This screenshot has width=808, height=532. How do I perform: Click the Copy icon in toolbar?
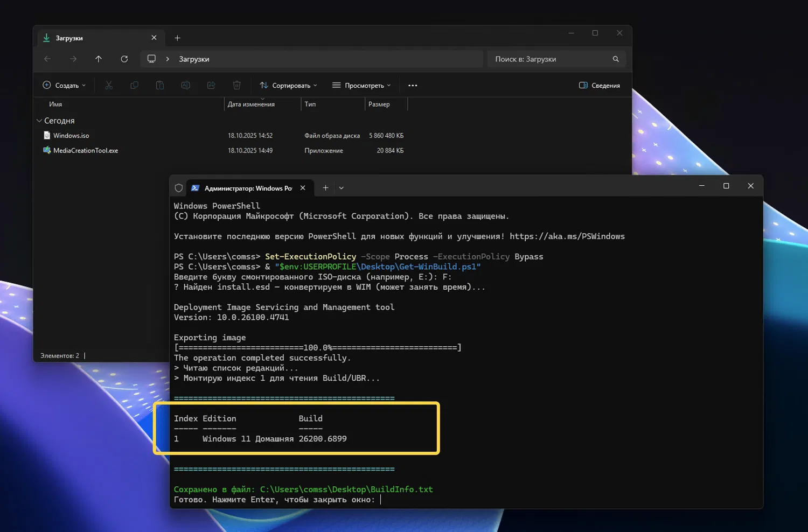click(x=135, y=85)
